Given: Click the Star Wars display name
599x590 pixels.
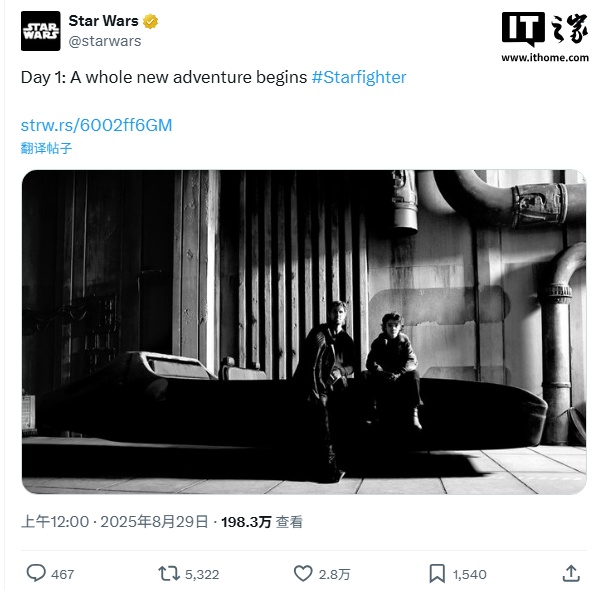Looking at the screenshot, I should (x=104, y=21).
